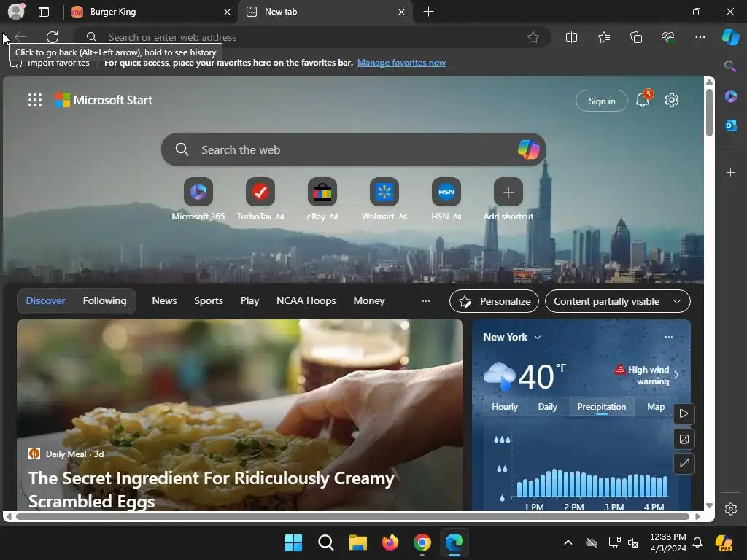Screen dimensions: 747x560
Task: Open Manage favorites now link
Action: pyautogui.click(x=401, y=63)
